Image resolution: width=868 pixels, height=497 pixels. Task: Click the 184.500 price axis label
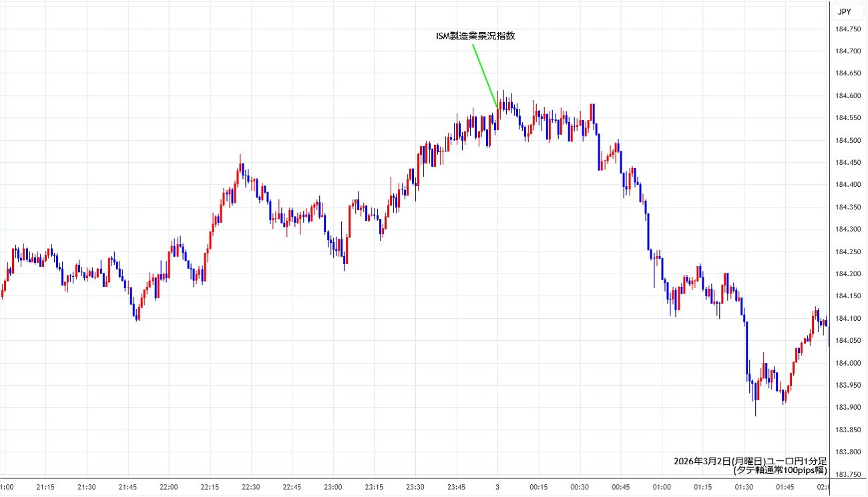(x=848, y=140)
